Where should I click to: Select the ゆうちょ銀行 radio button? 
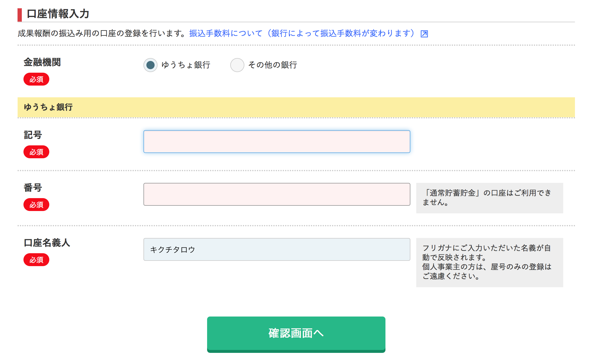click(150, 65)
